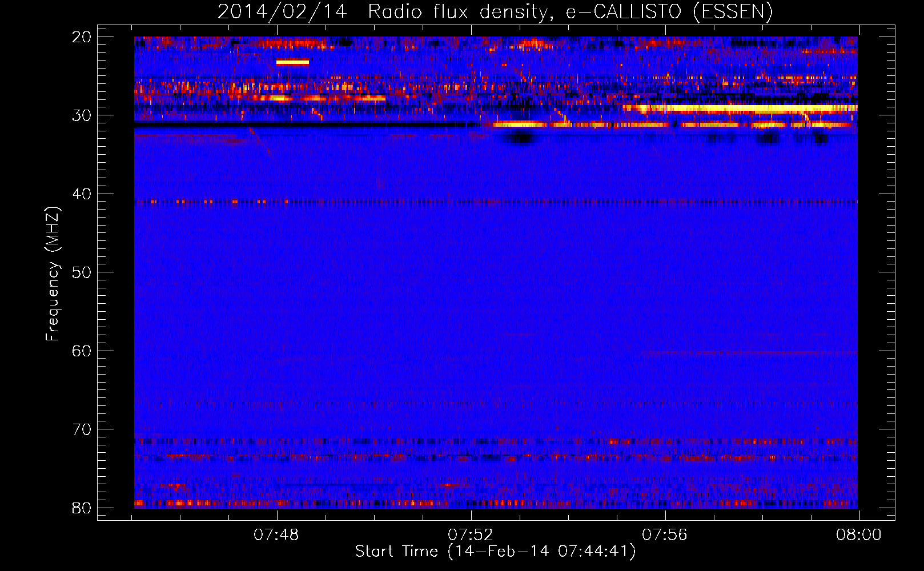Click the 30 frequency tick label
Viewport: 924px width, 571px height.
click(x=82, y=115)
